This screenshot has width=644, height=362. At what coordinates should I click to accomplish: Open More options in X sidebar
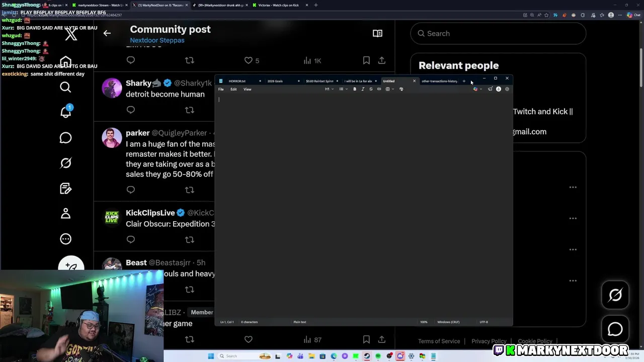(65, 239)
